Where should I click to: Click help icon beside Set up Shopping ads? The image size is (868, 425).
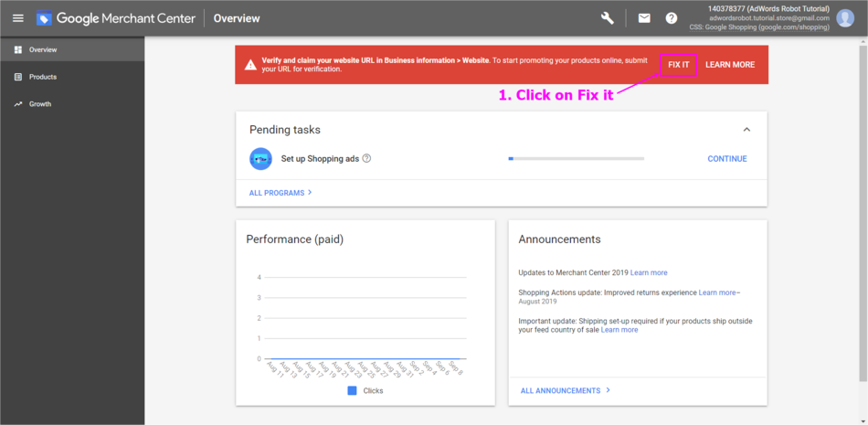pyautogui.click(x=366, y=159)
